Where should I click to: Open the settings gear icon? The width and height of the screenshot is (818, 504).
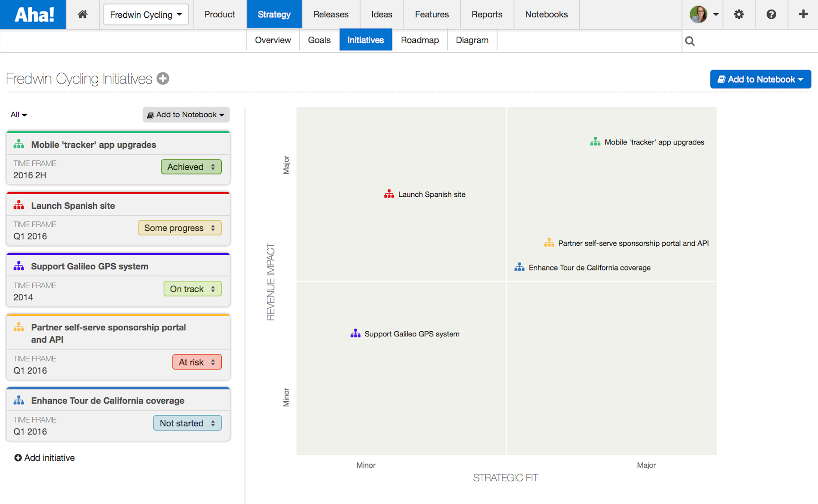738,14
